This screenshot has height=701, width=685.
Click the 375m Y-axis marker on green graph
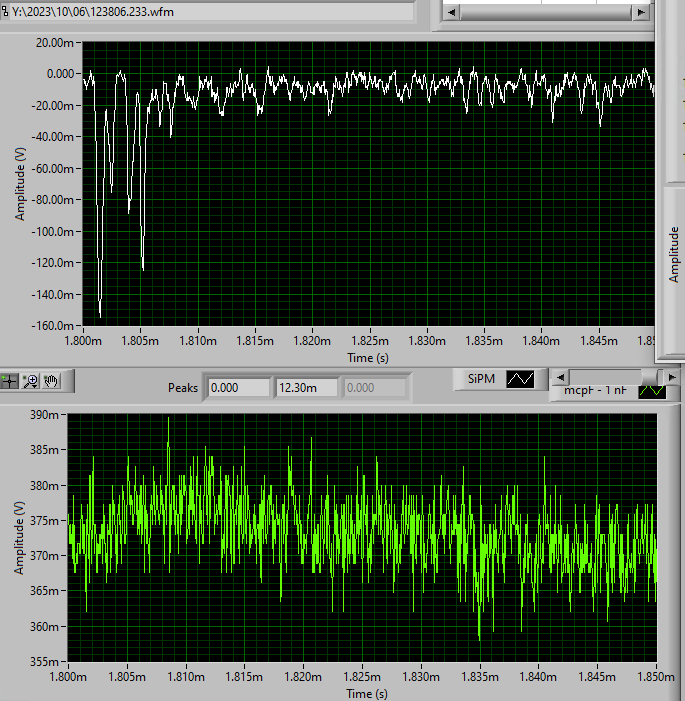click(44, 521)
